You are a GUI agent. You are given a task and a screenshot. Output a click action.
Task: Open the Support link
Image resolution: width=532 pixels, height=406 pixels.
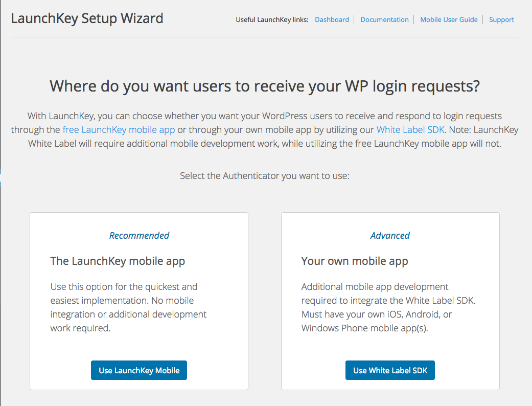coord(501,20)
